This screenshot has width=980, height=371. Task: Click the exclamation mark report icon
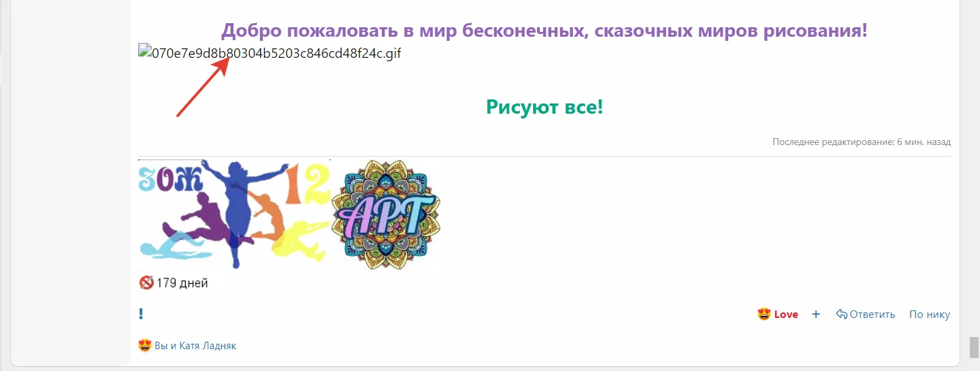141,314
